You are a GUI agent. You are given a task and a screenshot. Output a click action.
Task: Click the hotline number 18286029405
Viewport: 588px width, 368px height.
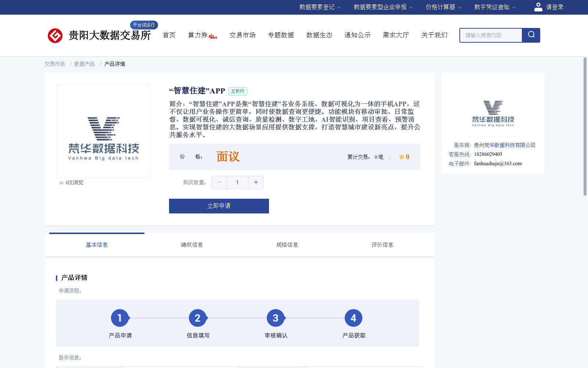(488, 155)
